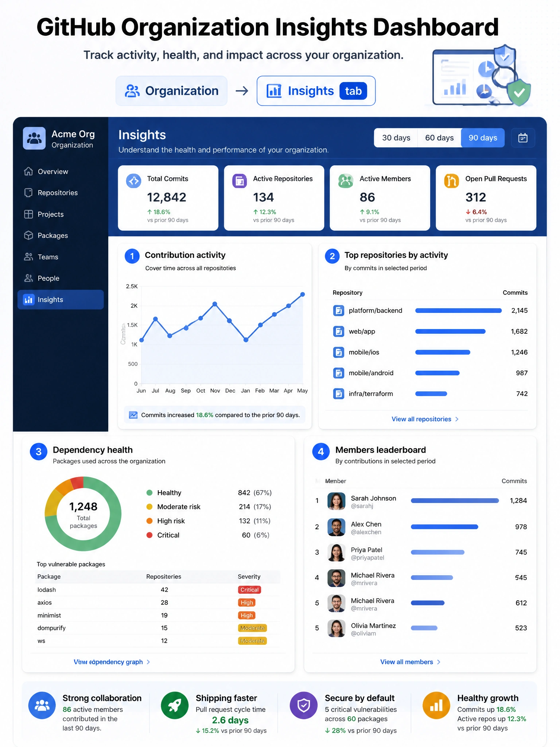Viewport: 560px width, 747px height.
Task: Click the trend icon beside Commits increased
Action: click(x=133, y=415)
